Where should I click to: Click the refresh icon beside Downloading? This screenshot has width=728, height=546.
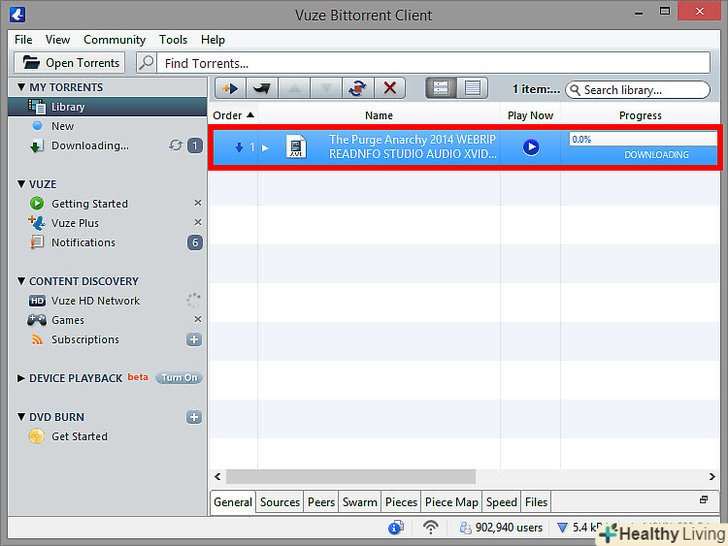tap(176, 146)
